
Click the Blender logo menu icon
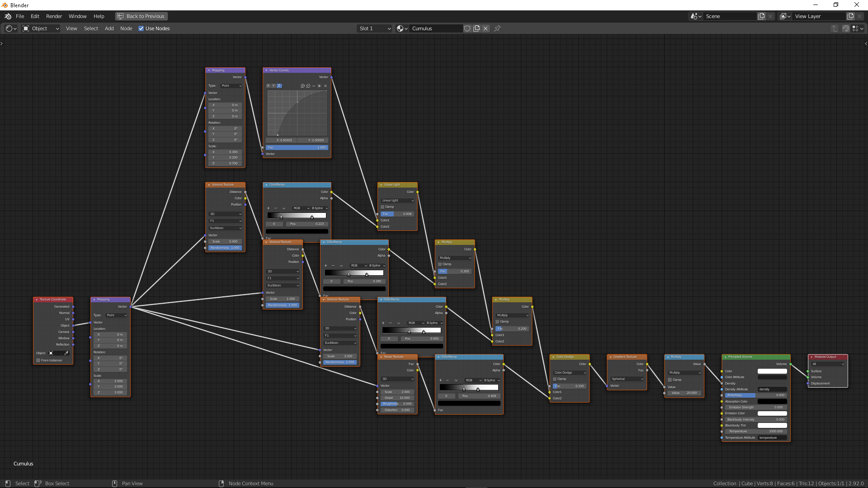[8, 16]
